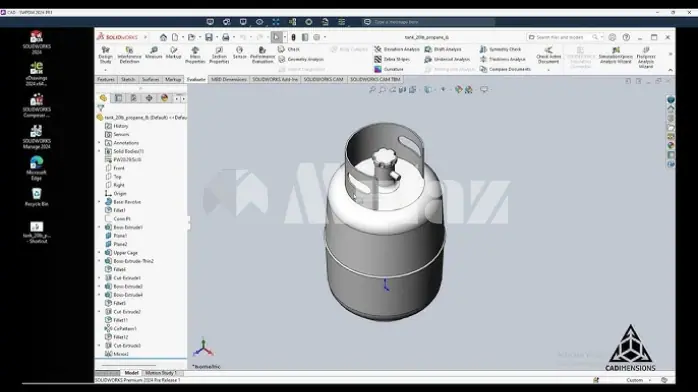Click the Help question mark icon
The image size is (698, 392).
coord(626,37)
